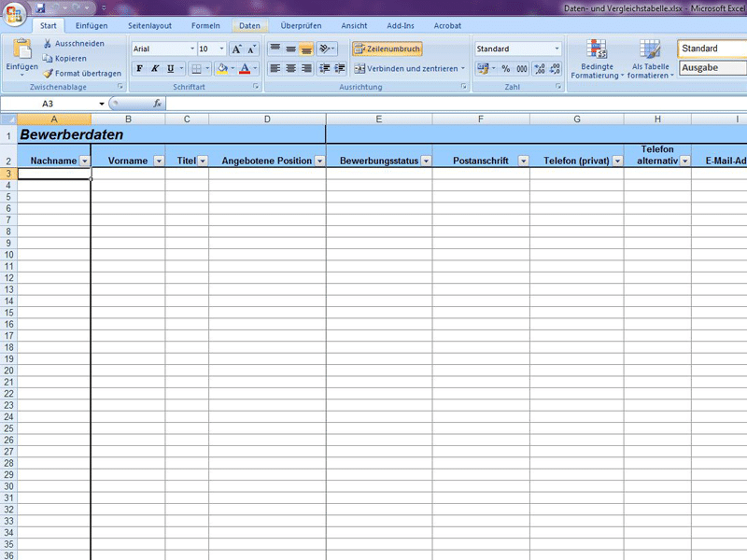Viewport: 747px width, 560px height.
Task: Align text left
Action: pyautogui.click(x=275, y=68)
